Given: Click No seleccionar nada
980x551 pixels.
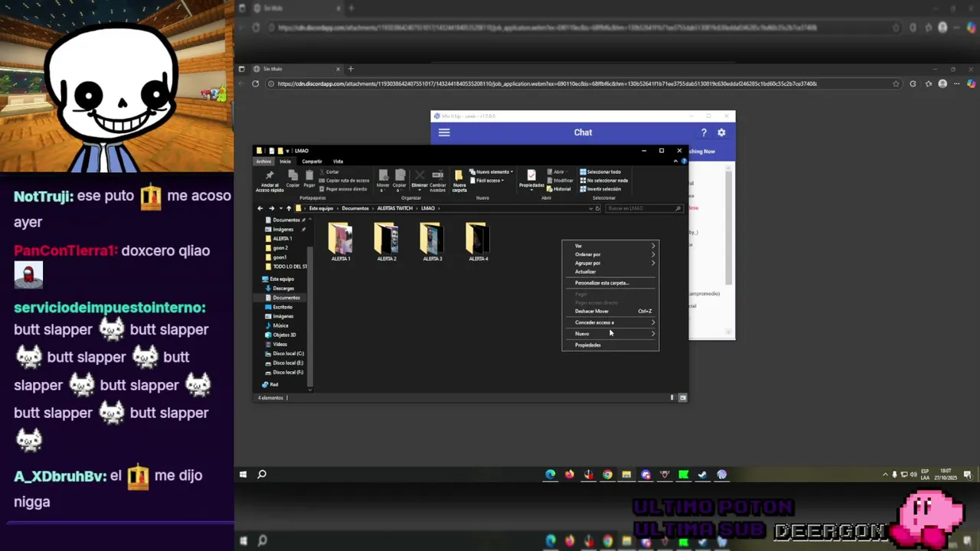Looking at the screenshot, I should point(605,181).
